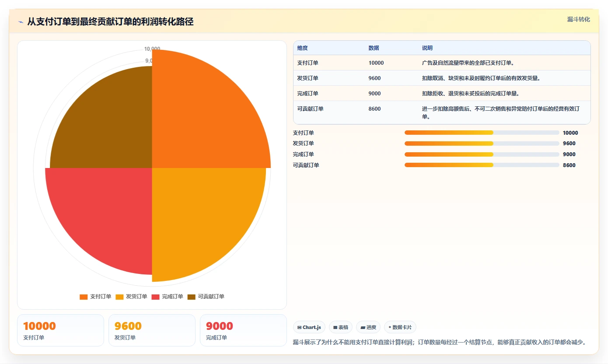
Task: Click the 9600 value in the table
Action: (x=374, y=78)
